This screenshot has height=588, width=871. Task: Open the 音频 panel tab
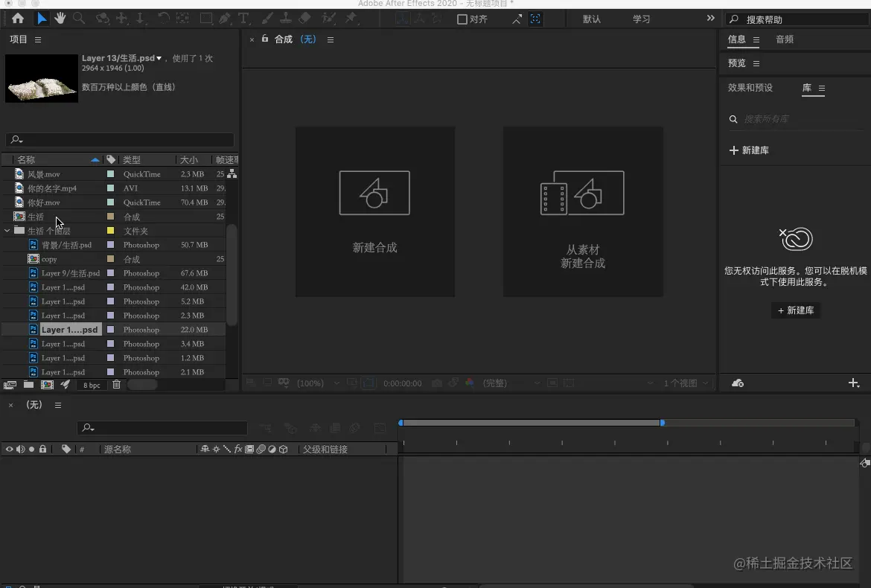point(785,39)
